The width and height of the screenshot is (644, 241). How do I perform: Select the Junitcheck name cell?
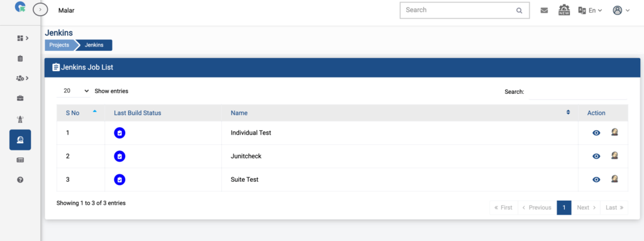pyautogui.click(x=400, y=156)
